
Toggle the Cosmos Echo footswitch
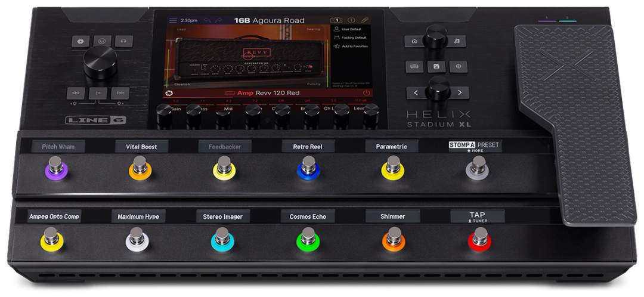point(308,240)
